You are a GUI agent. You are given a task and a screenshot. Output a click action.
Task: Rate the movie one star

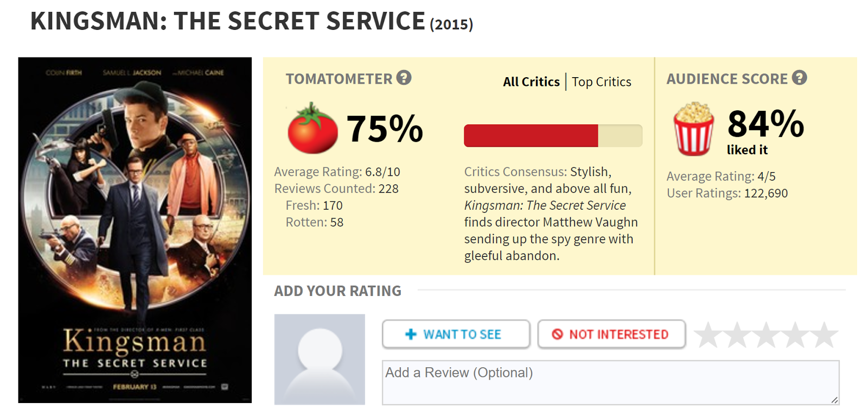707,335
